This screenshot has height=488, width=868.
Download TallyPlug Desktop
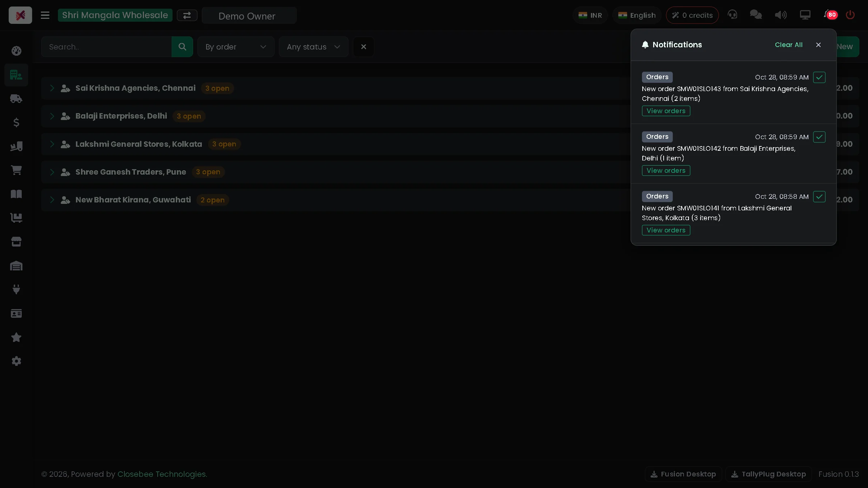[x=769, y=474]
